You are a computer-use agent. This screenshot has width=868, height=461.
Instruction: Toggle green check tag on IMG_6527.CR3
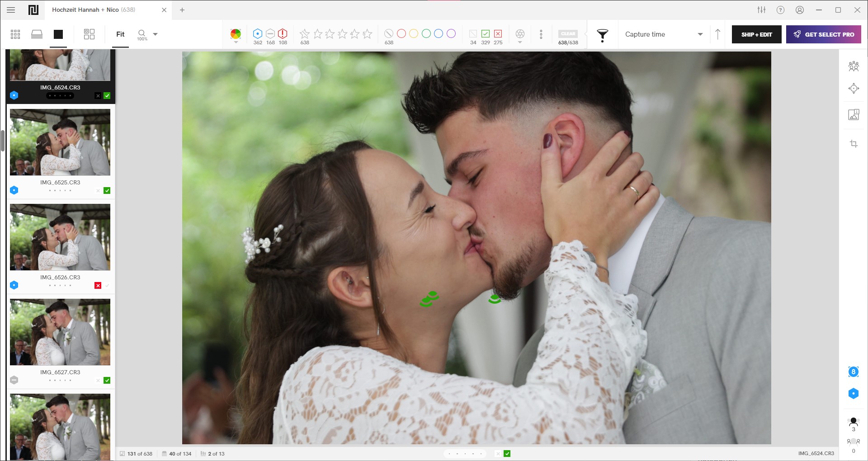[x=107, y=381]
